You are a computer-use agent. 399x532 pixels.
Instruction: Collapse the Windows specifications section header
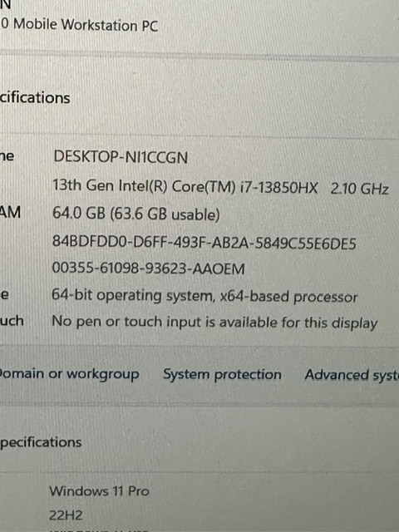[41, 443]
